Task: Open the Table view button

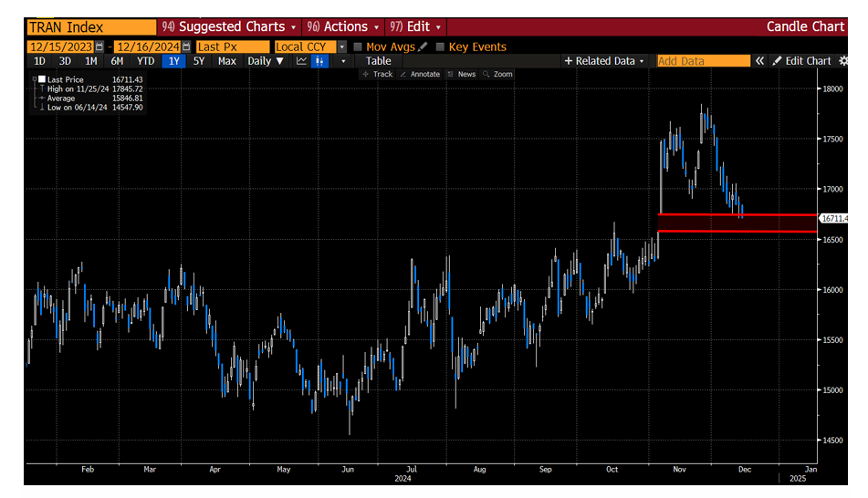Action: click(378, 61)
